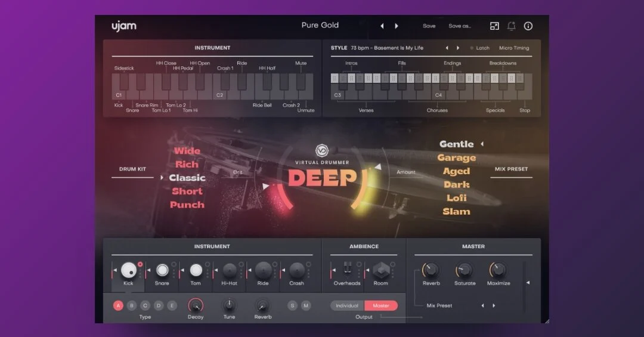
Task: Mute channel with M button
Action: click(x=305, y=305)
